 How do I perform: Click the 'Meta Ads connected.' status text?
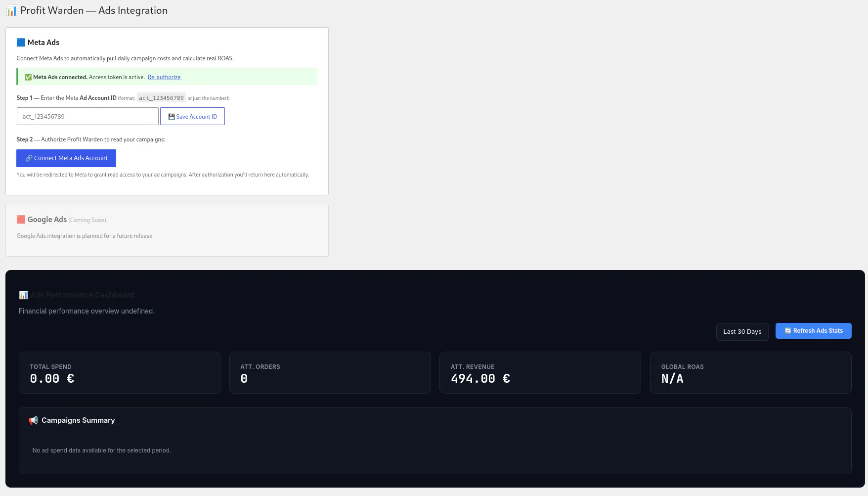pos(60,77)
